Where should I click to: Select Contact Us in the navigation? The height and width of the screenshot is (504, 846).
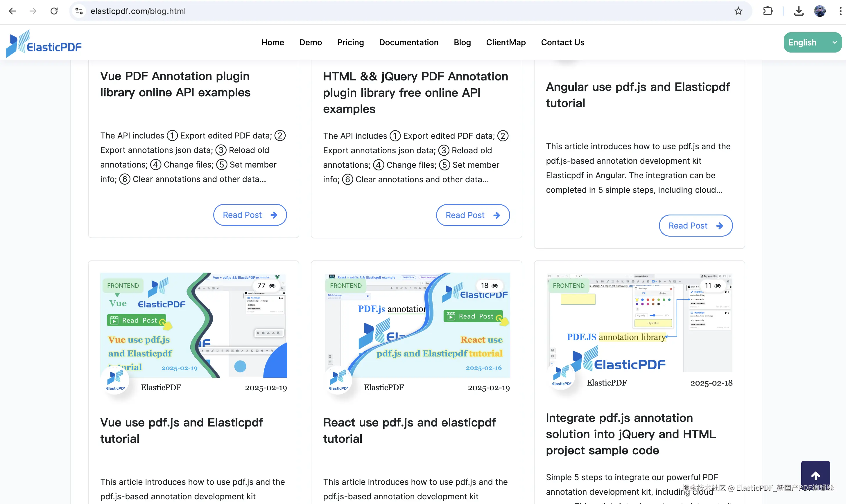pos(563,42)
